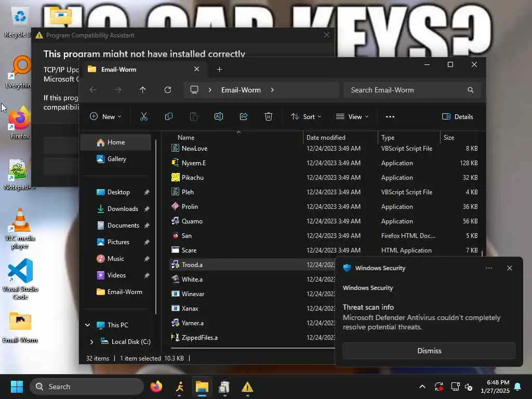Open Documents in the navigation pane
This screenshot has width=532, height=399.
coord(116,225)
